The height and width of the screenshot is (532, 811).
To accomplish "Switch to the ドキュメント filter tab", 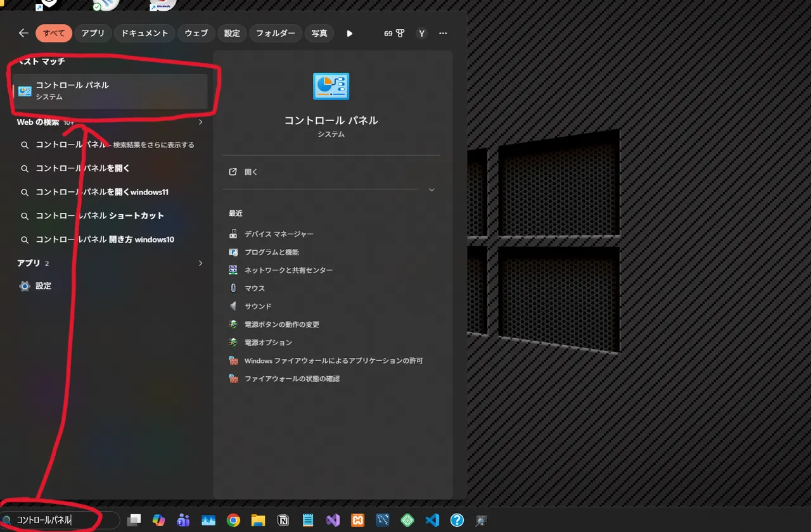I will [x=144, y=33].
